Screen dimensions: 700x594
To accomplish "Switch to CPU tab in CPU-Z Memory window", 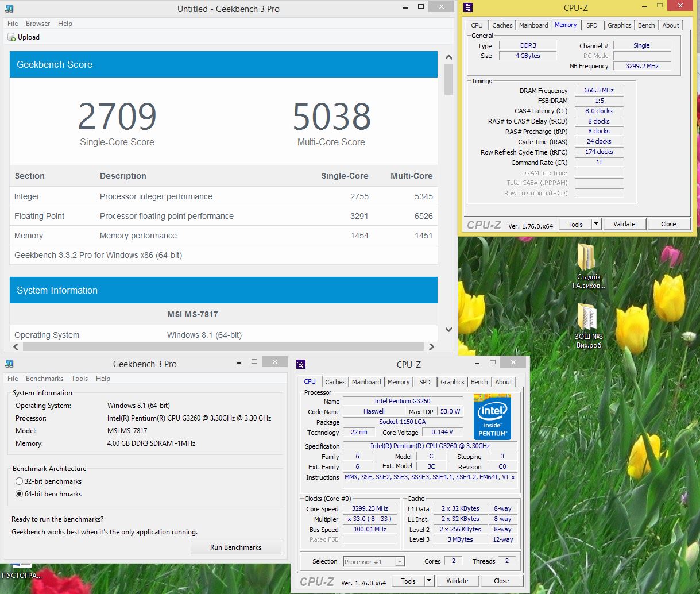I will pos(477,25).
